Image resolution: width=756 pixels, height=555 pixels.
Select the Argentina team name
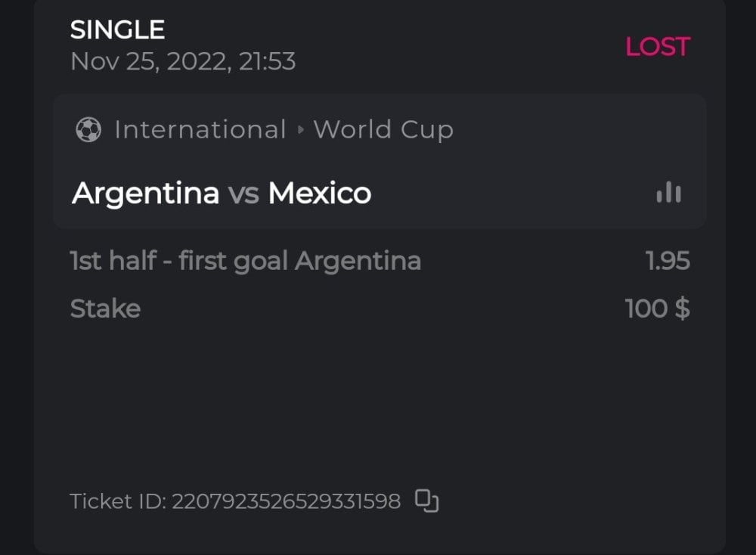point(145,194)
